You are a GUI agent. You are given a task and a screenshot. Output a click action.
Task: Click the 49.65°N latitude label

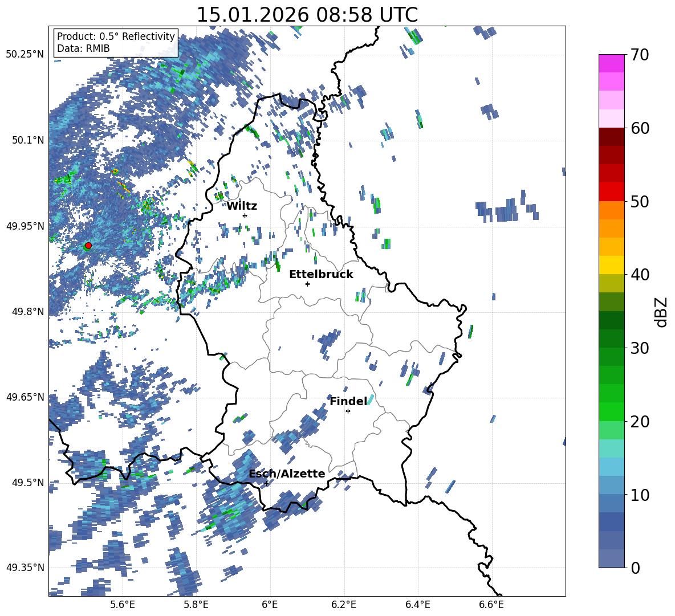pos(25,397)
